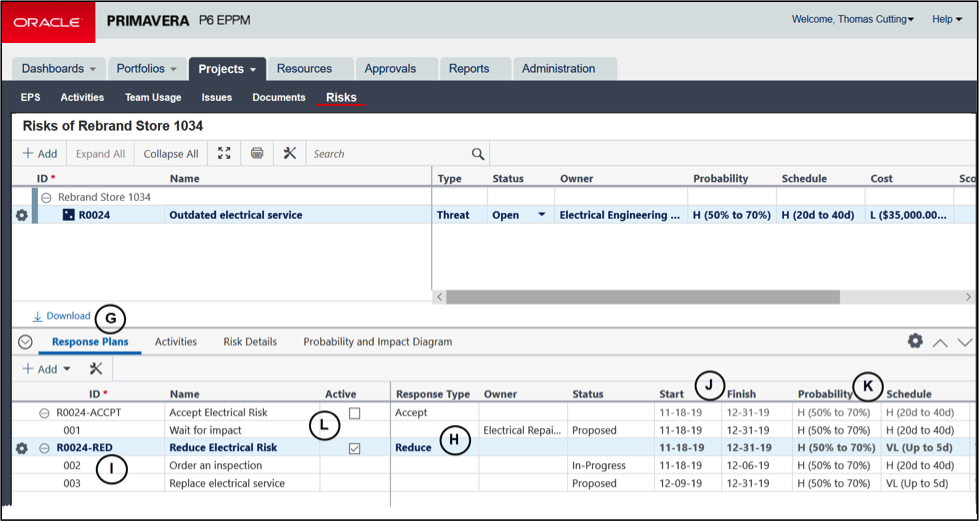Collapse the R0024-RED response plan
The image size is (979, 521).
pyautogui.click(x=45, y=448)
